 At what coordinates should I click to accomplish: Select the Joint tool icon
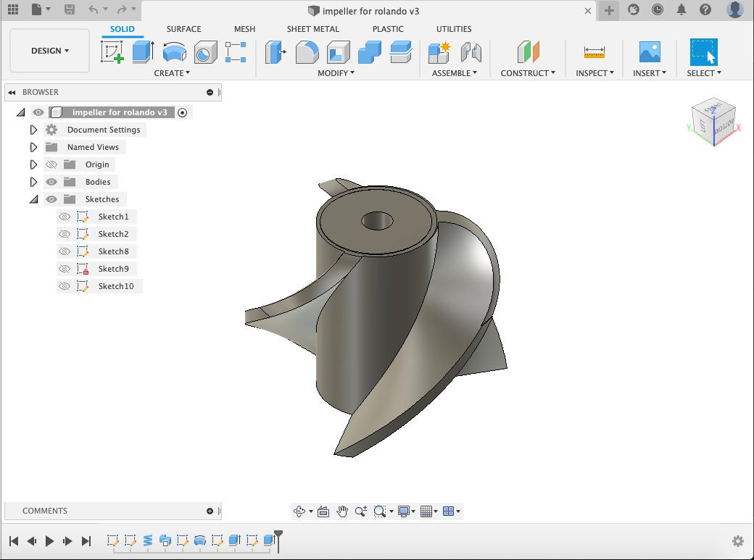pyautogui.click(x=471, y=52)
